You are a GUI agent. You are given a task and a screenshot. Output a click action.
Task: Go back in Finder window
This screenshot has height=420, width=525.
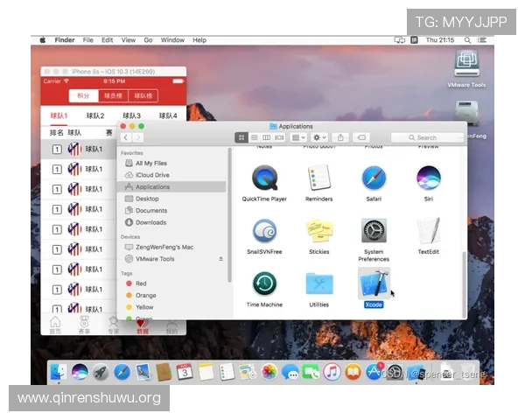pos(126,137)
